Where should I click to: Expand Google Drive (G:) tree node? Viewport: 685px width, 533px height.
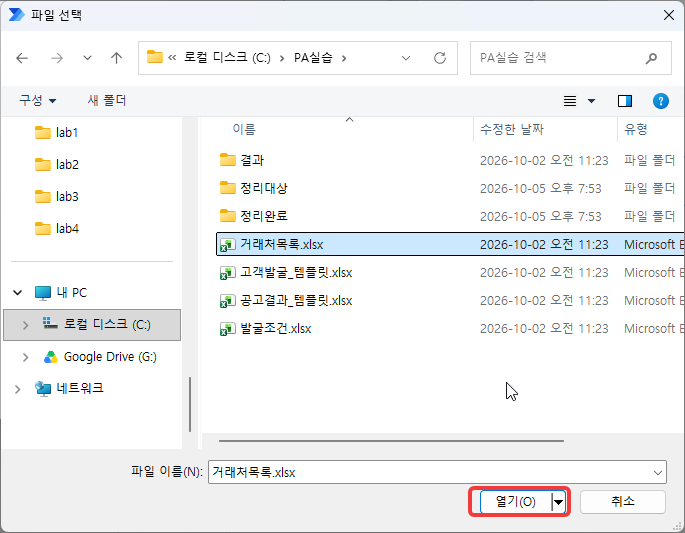[25, 357]
